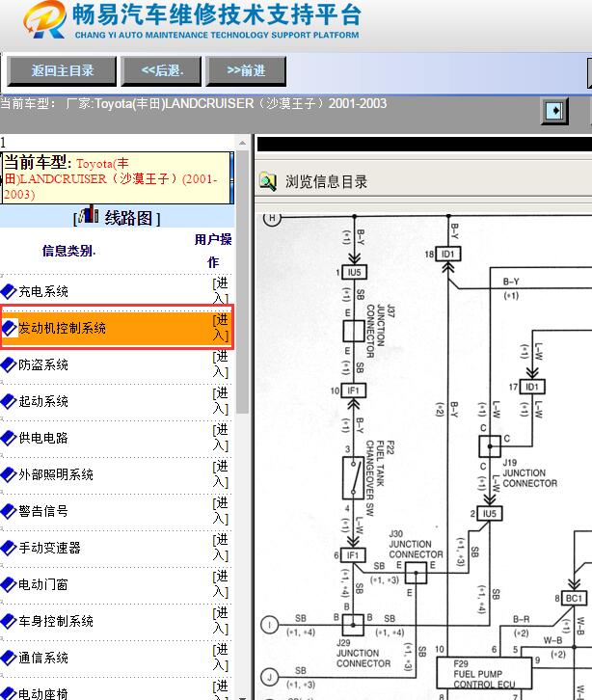Click the book icon beside 防盗系统

click(x=9, y=364)
